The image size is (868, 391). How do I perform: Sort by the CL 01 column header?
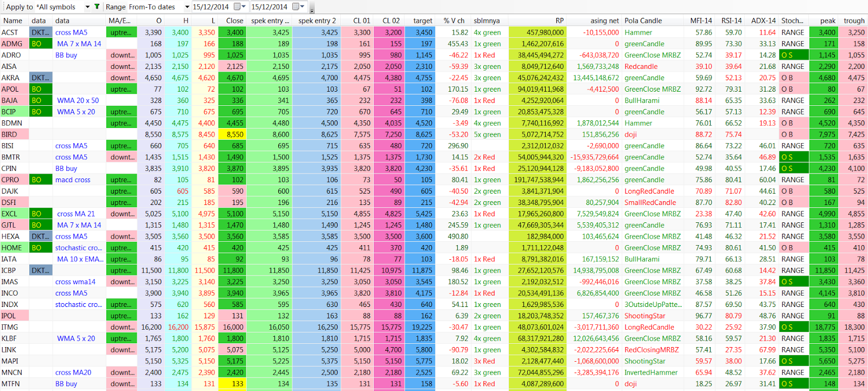[357, 21]
